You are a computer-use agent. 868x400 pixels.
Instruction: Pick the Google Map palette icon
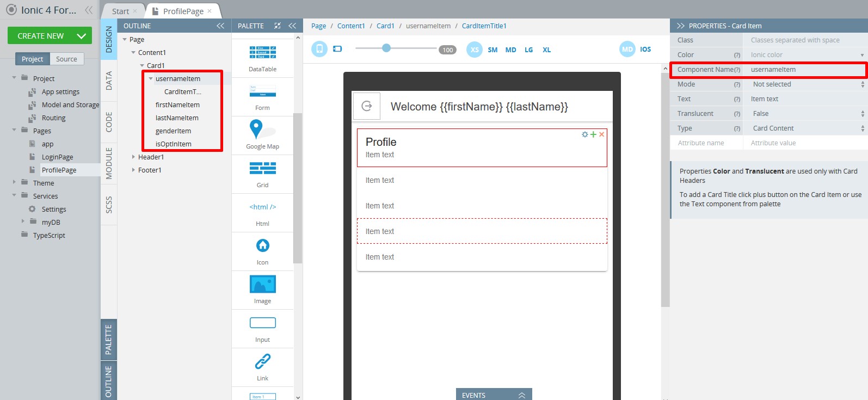(x=262, y=130)
